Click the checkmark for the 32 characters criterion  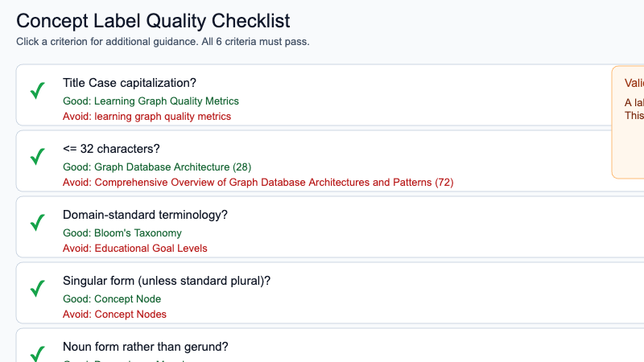[37, 157]
